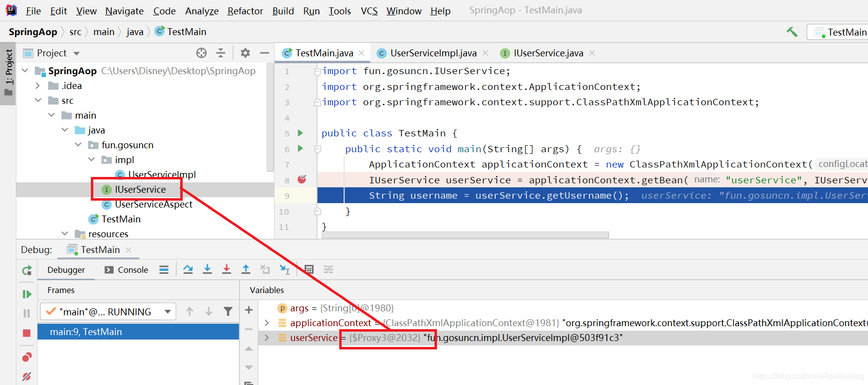Open the Refactor menu
The image size is (868, 385).
pos(245,11)
